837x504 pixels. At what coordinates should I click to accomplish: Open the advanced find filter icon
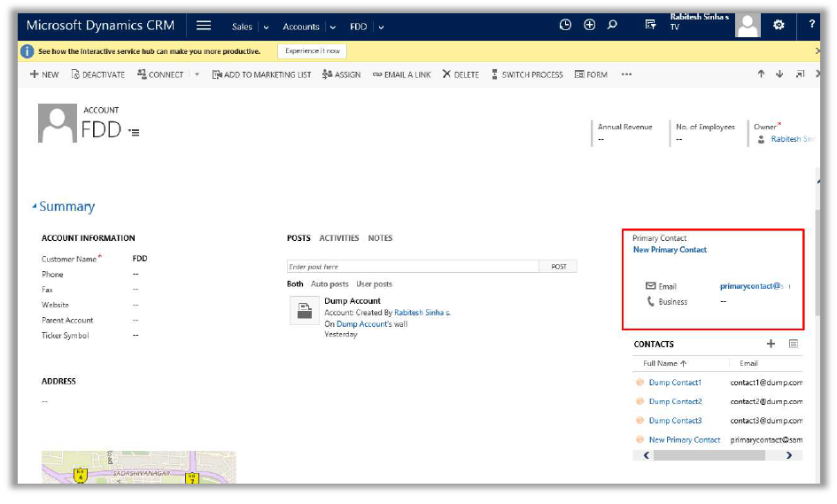click(x=651, y=26)
